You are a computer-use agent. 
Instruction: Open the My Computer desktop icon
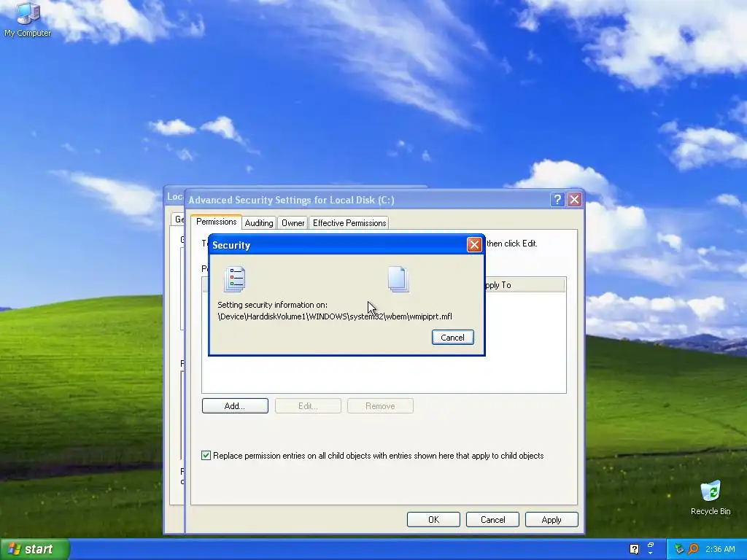pos(28,20)
